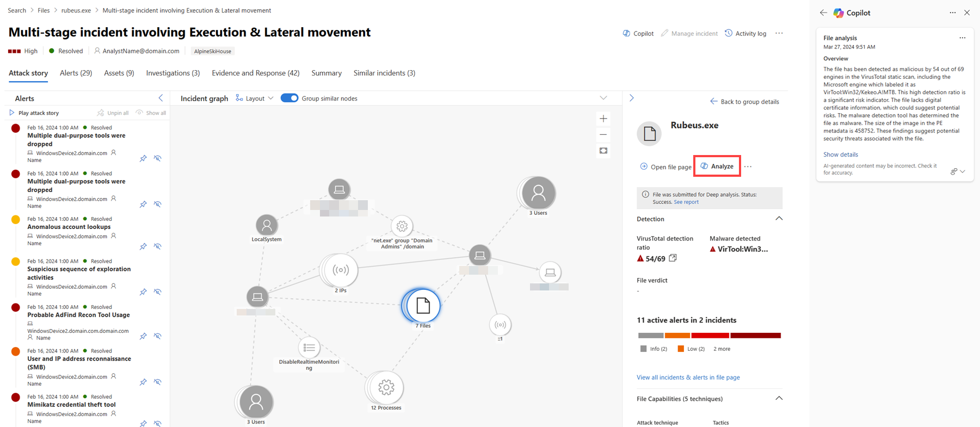980x427 pixels.
Task: Collapse the File Capabilities section
Action: pos(779,398)
